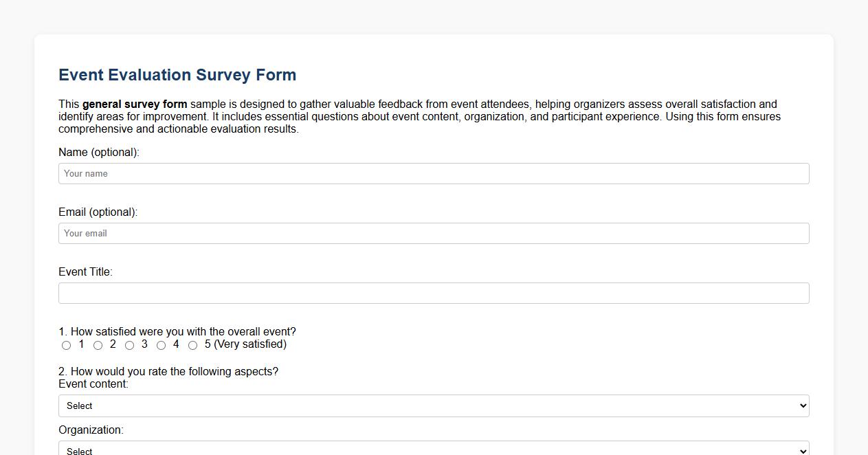Click the Your email input field
The height and width of the screenshot is (455, 868).
point(433,233)
